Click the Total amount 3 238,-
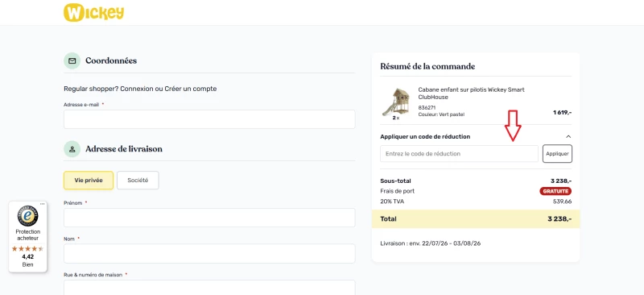The width and height of the screenshot is (644, 295). (559, 219)
